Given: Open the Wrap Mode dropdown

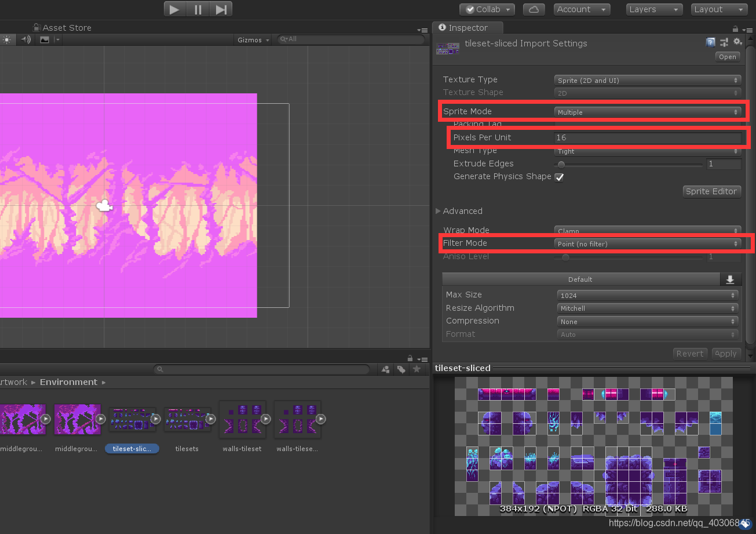Looking at the screenshot, I should (648, 231).
